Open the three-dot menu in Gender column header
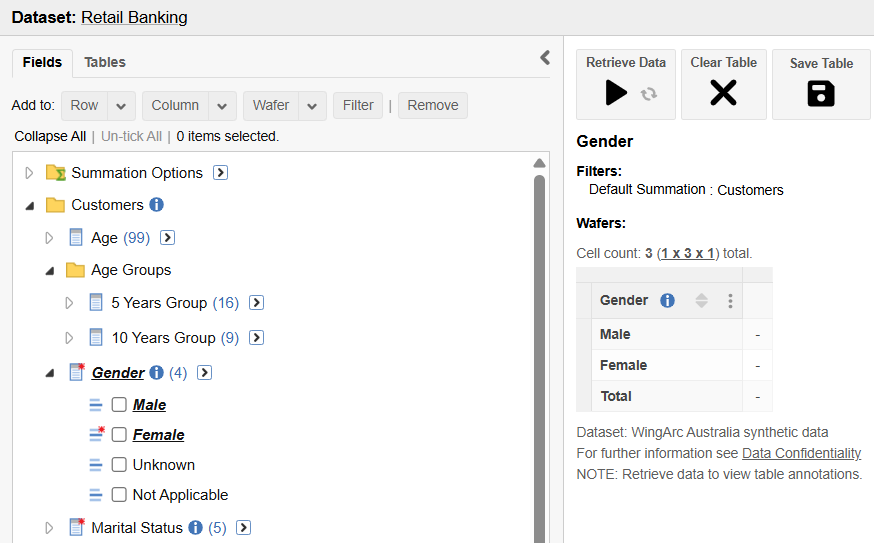The height and width of the screenshot is (543, 874). [x=731, y=301]
